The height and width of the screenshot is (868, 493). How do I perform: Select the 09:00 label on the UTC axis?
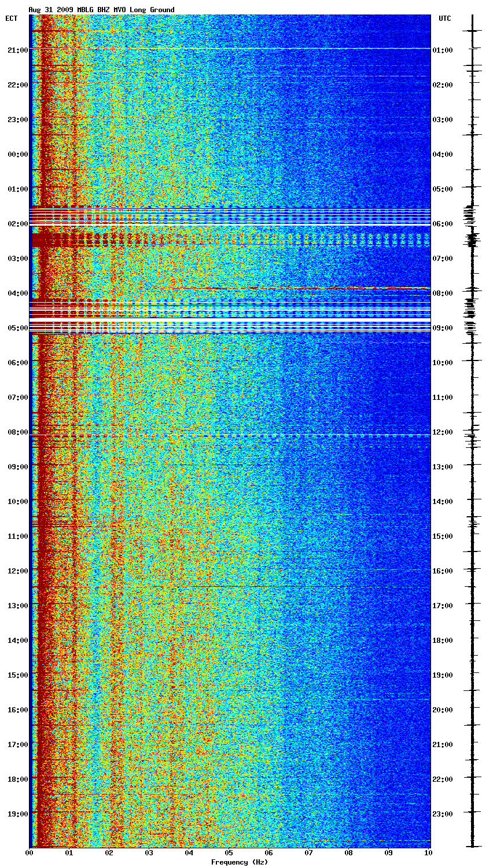(x=442, y=328)
